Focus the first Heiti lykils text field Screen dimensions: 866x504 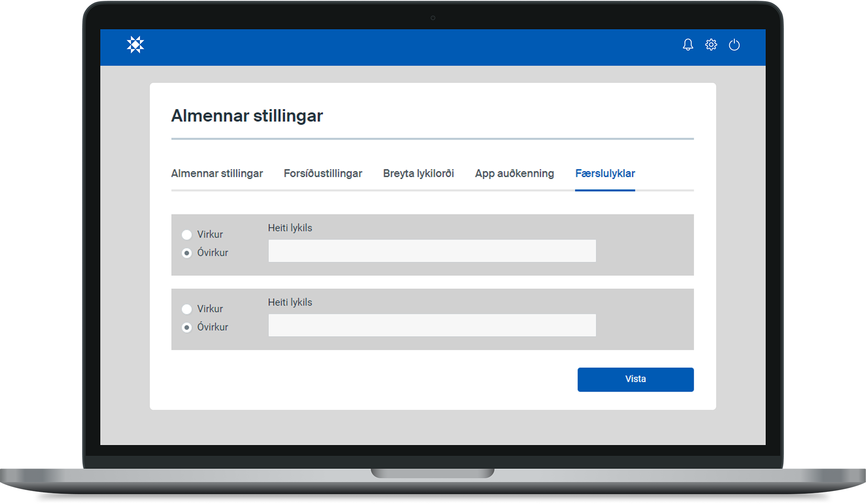click(x=432, y=251)
